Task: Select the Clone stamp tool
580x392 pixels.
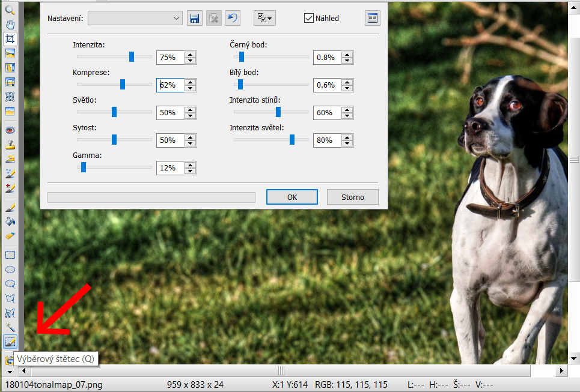Action: [x=10, y=145]
